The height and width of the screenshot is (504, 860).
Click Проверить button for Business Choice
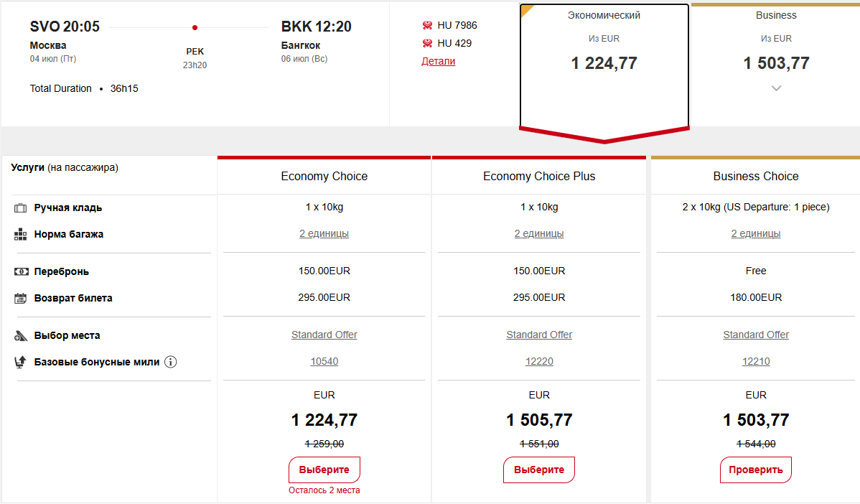755,470
